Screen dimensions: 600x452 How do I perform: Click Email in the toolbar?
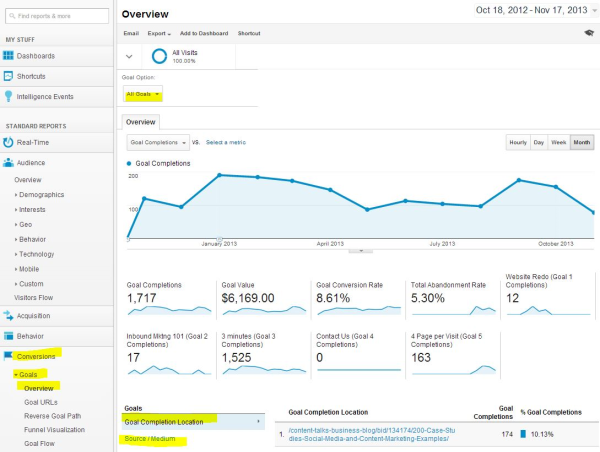131,33
